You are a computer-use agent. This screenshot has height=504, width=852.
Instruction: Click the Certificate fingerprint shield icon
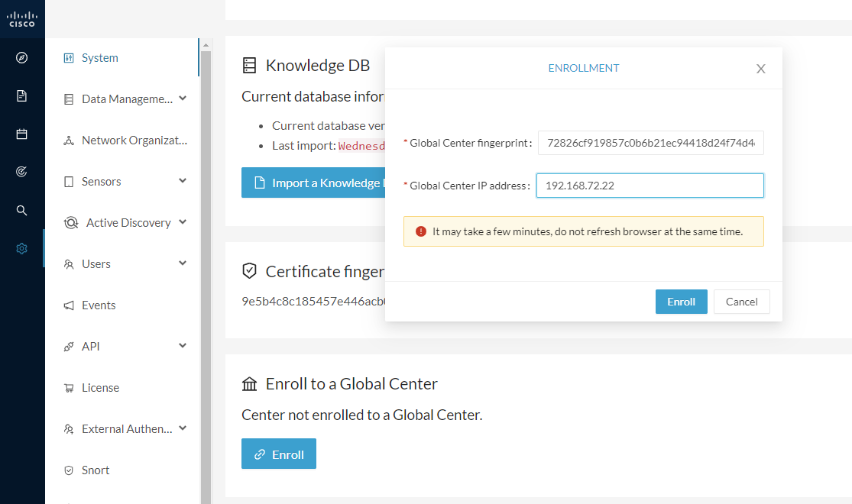[x=249, y=270]
